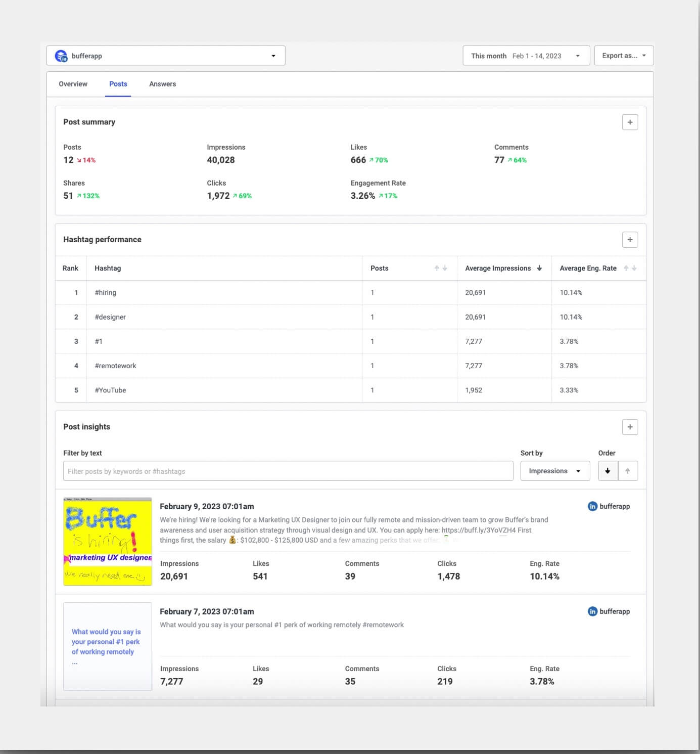Select the Posts tab

118,84
